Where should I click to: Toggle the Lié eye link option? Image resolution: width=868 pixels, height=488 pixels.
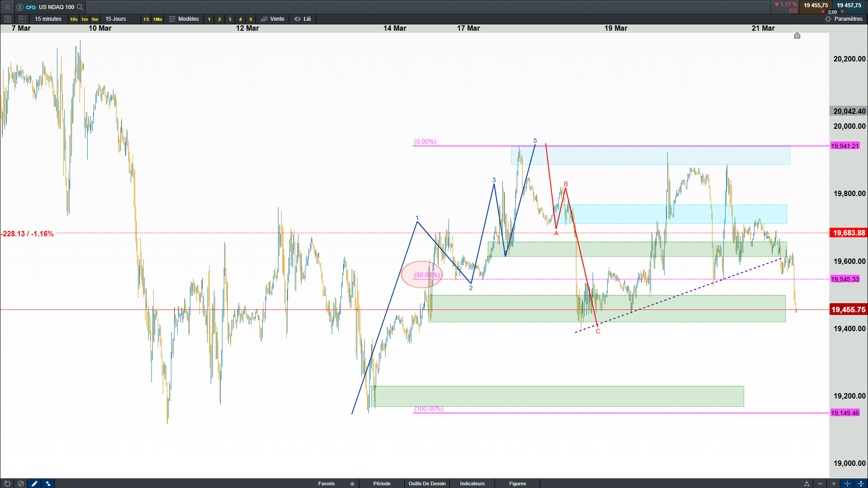coord(302,19)
